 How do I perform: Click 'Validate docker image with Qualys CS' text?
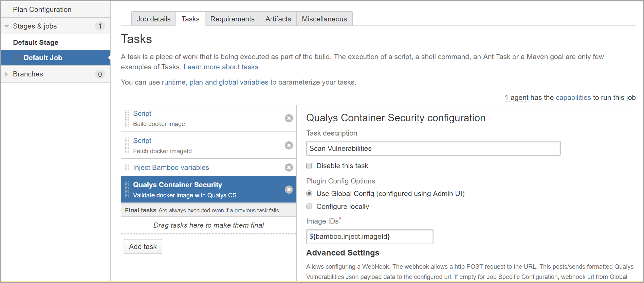[x=185, y=195]
